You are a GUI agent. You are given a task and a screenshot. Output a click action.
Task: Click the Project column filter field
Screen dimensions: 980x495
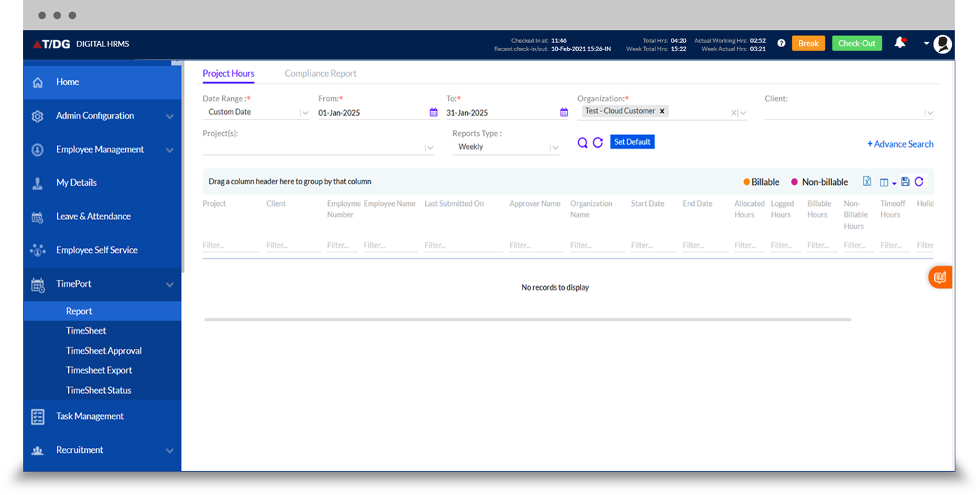click(x=231, y=245)
